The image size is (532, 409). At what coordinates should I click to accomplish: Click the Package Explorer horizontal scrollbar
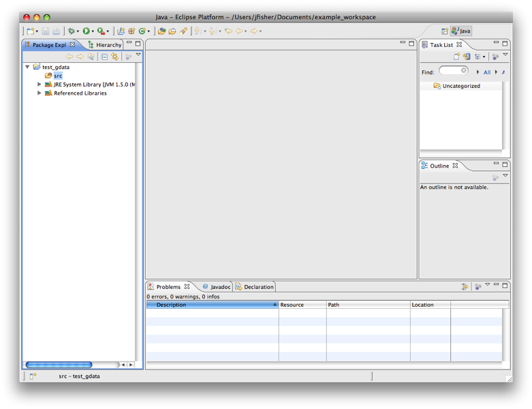click(59, 365)
